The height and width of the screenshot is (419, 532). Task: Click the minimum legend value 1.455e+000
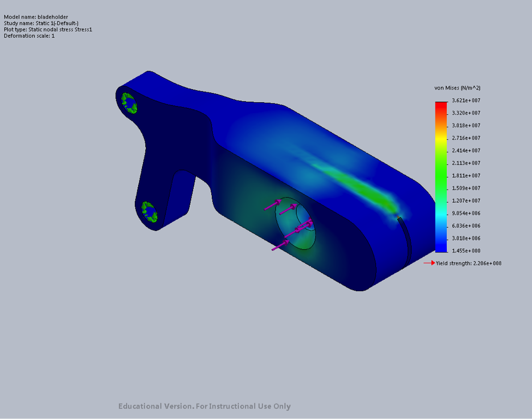[466, 251]
